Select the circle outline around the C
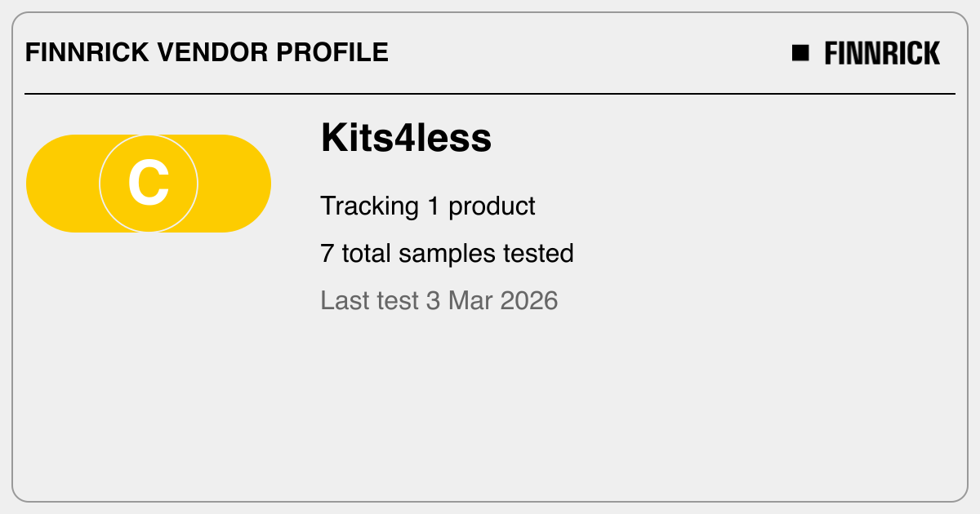 [x=149, y=184]
